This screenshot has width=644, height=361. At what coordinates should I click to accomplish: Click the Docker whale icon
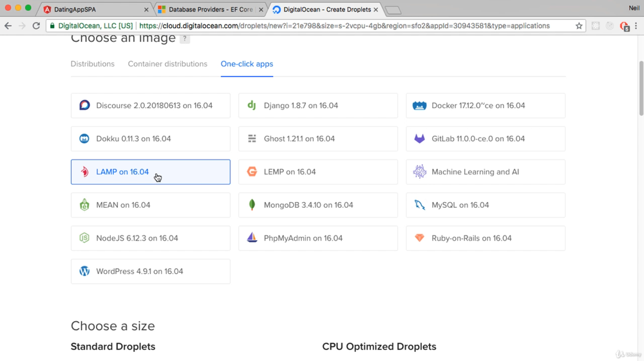click(x=419, y=106)
